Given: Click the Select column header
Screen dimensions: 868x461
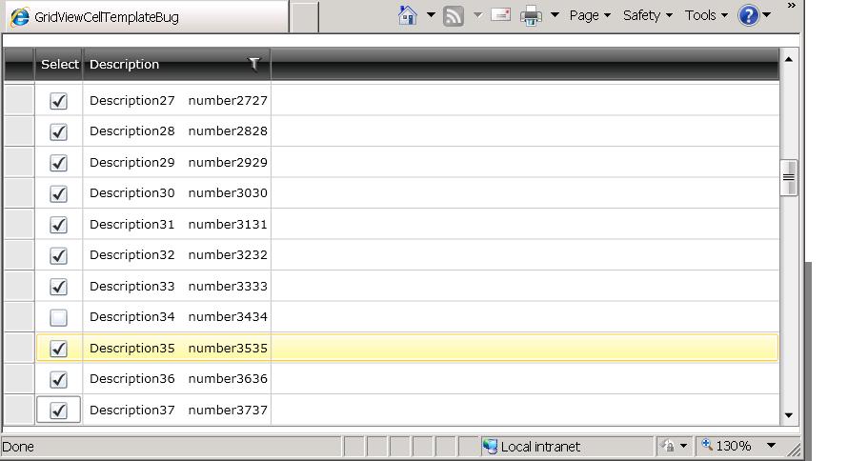Looking at the screenshot, I should (59, 64).
